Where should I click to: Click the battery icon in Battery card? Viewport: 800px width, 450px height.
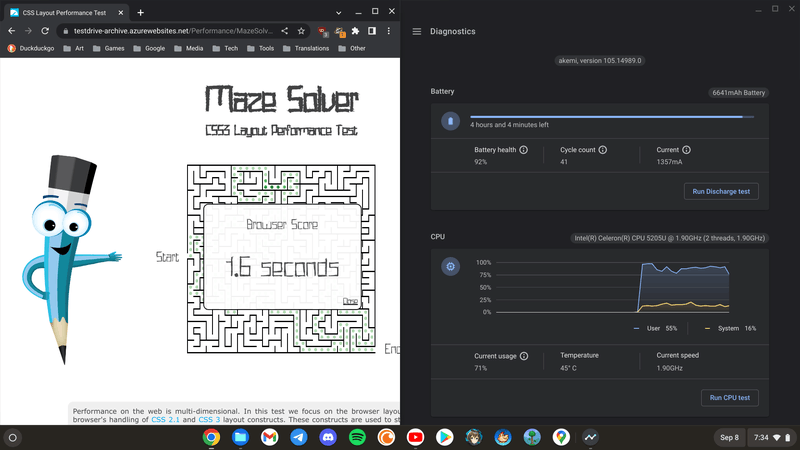[451, 121]
